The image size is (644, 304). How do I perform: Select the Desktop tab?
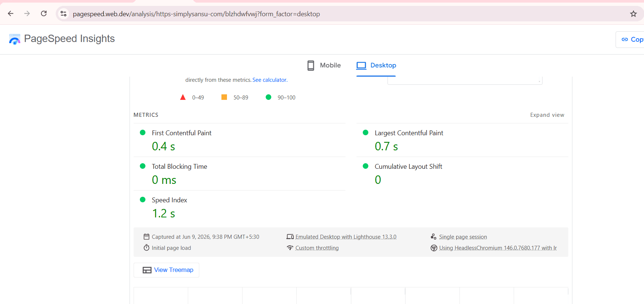376,65
